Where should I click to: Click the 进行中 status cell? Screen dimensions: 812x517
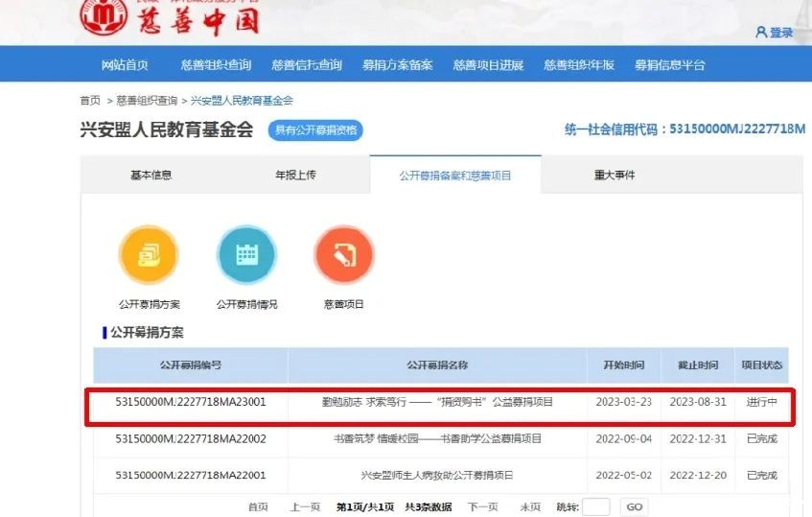click(762, 402)
